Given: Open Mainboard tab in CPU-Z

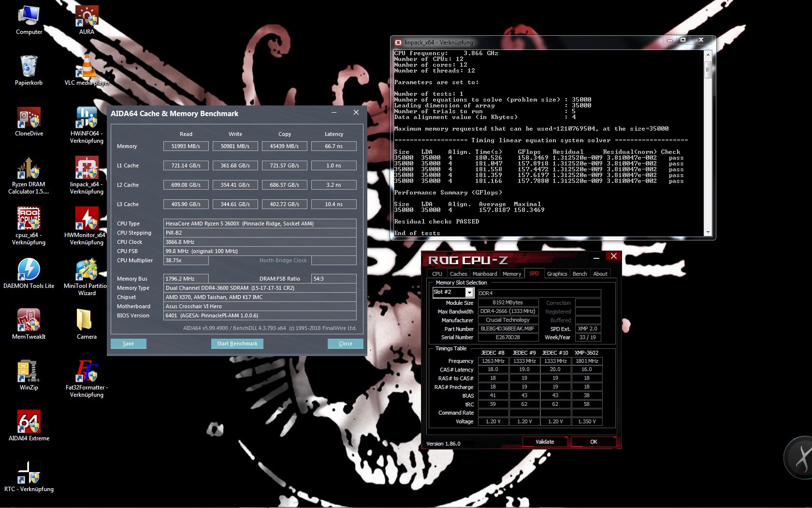Looking at the screenshot, I should [x=485, y=274].
